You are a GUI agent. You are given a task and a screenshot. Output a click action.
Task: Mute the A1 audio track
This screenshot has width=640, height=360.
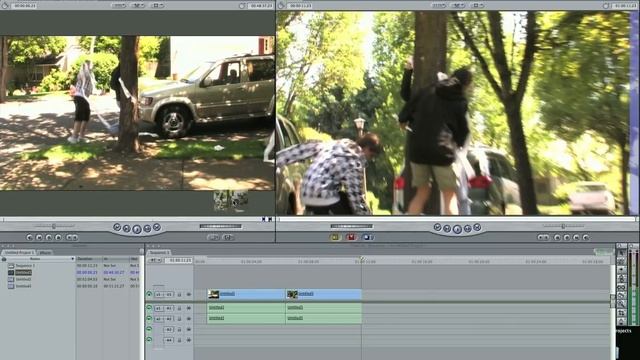(149, 308)
